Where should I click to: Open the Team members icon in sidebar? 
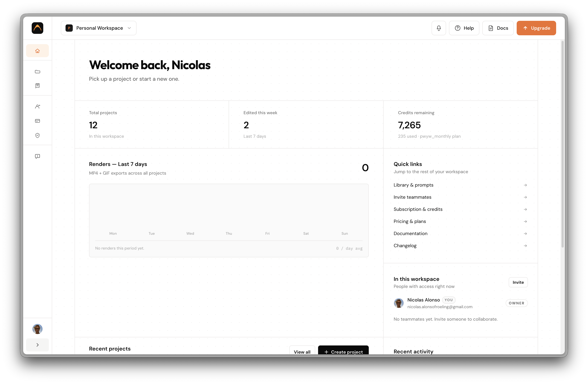click(x=37, y=106)
